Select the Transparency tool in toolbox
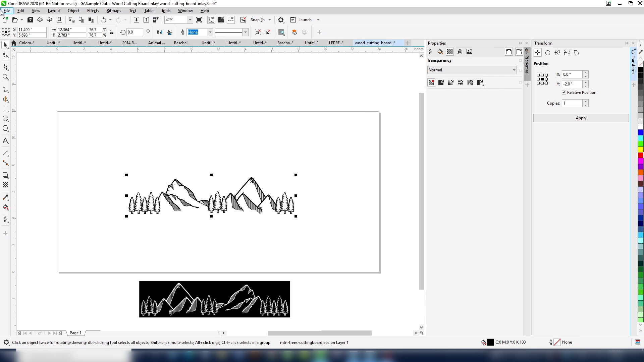 [5, 185]
